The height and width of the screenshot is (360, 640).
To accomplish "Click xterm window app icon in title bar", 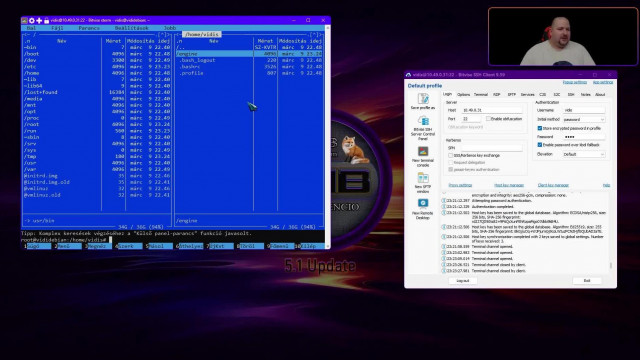I will coord(24,20).
